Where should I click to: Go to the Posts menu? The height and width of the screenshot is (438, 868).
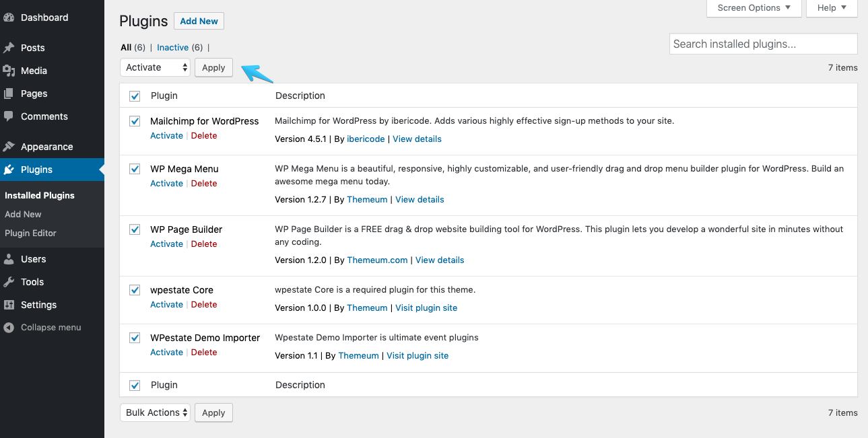[x=33, y=48]
